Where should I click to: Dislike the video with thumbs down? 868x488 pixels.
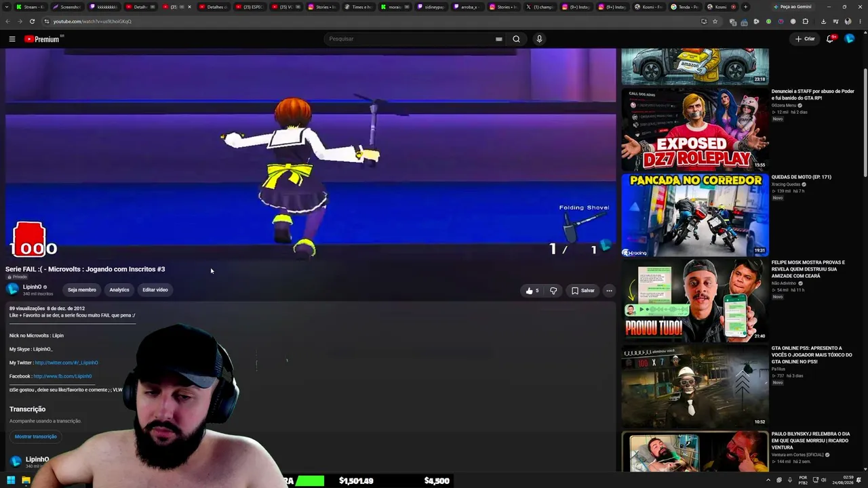coord(553,291)
